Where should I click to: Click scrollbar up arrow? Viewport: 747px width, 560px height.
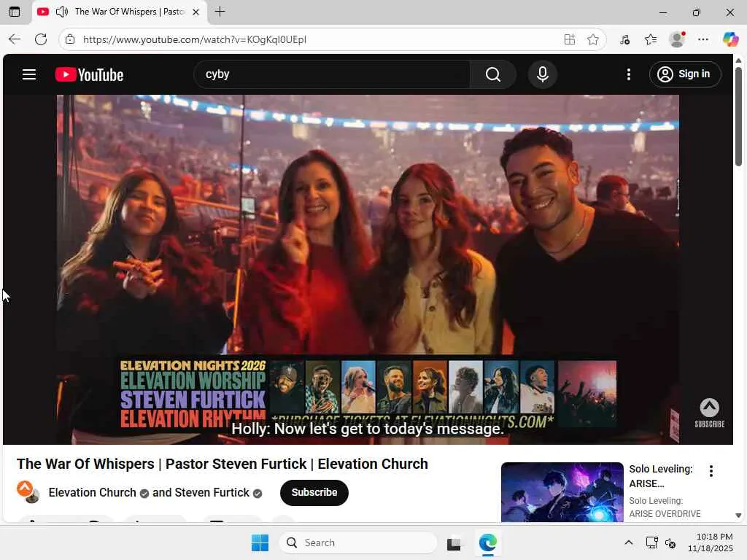(x=738, y=61)
